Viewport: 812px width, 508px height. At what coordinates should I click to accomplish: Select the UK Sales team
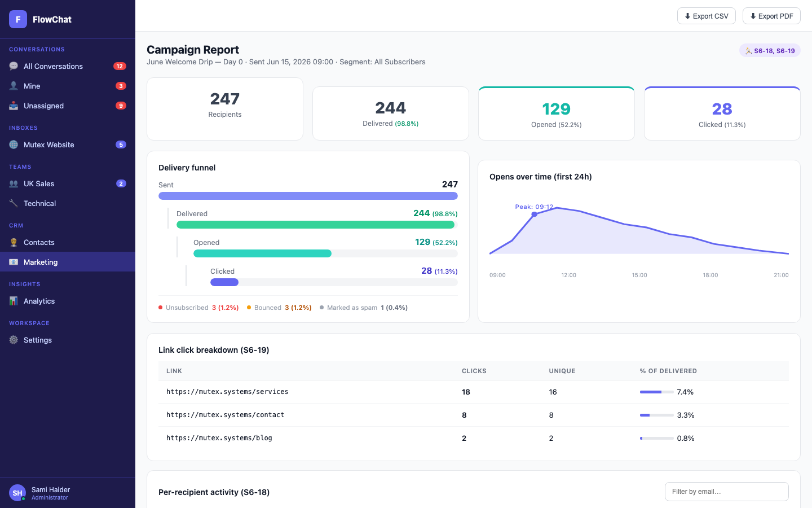click(x=68, y=183)
